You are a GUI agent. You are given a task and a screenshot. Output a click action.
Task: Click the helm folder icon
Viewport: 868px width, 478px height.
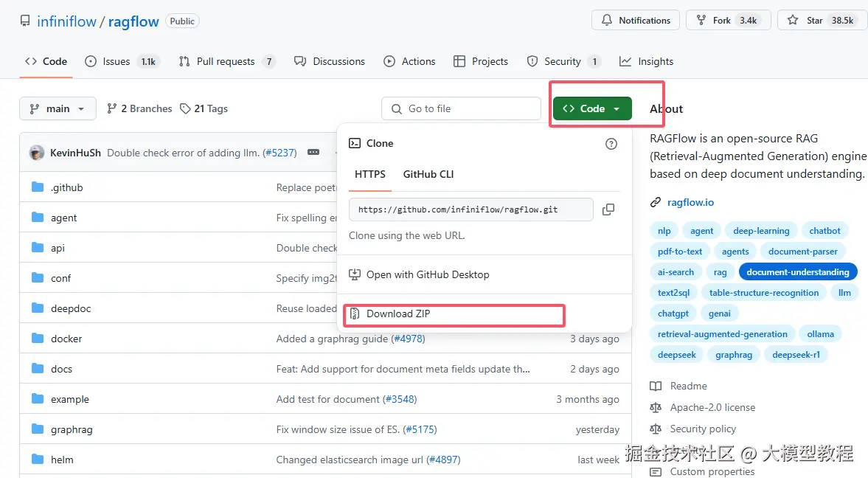38,459
